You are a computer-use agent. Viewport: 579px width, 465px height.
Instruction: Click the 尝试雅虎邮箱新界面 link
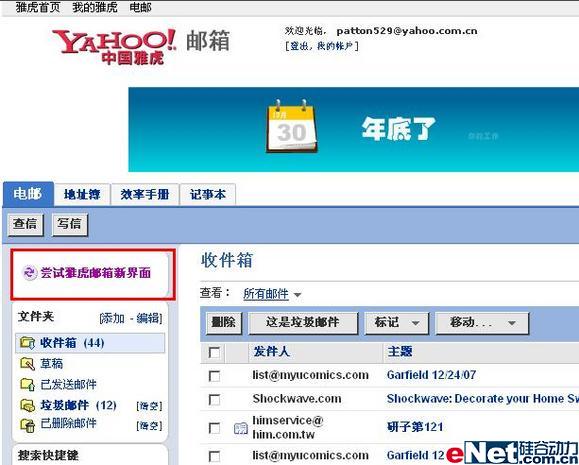[x=95, y=273]
